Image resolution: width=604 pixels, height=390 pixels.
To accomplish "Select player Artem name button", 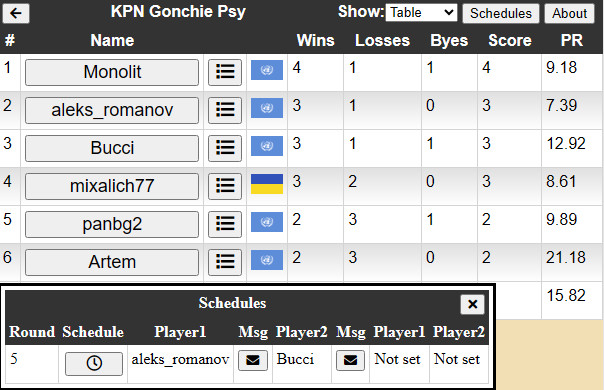I will tap(112, 262).
